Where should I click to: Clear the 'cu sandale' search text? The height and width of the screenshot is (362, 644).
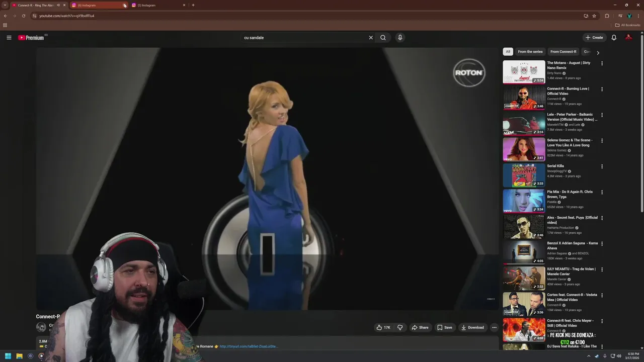(x=371, y=38)
